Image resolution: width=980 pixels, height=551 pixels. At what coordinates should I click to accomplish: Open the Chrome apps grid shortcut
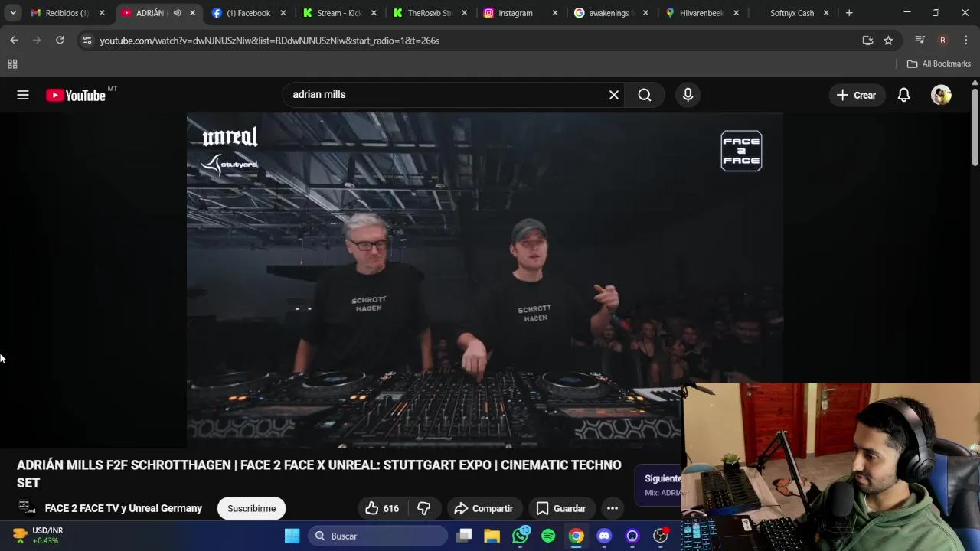(12, 64)
